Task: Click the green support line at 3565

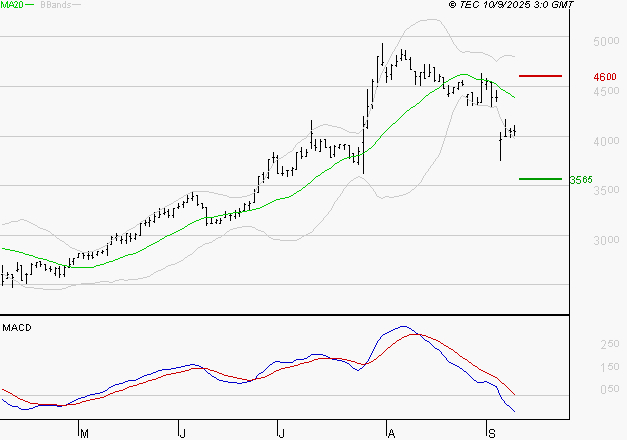Action: point(540,179)
